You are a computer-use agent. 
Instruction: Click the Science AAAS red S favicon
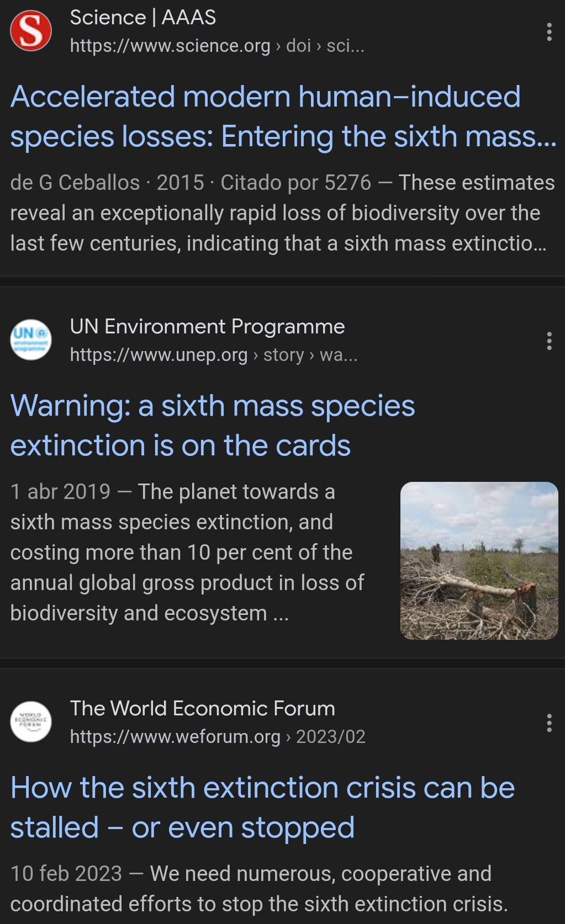(x=31, y=31)
